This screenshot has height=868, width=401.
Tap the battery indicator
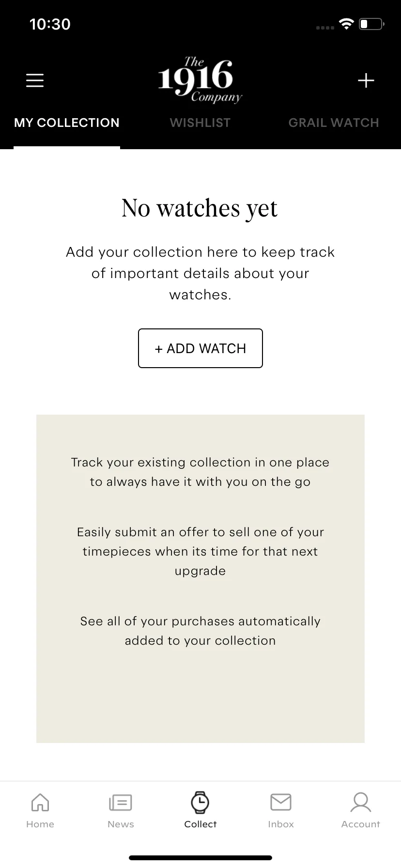pyautogui.click(x=371, y=24)
